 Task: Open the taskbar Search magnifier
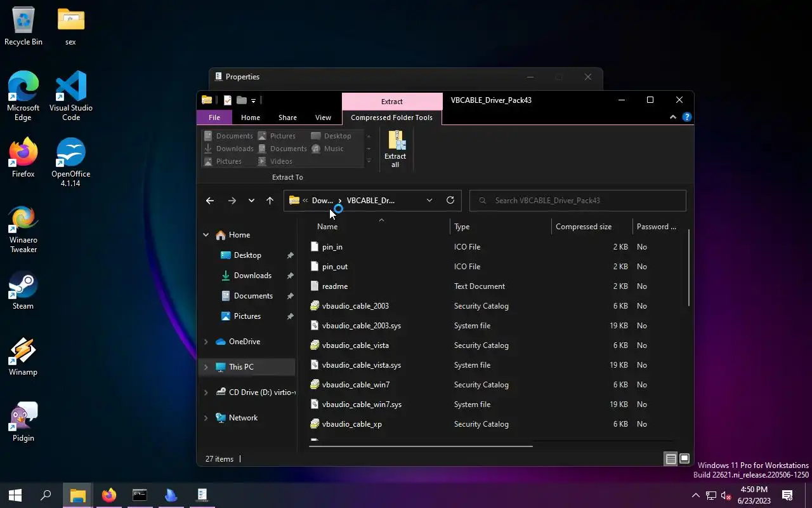click(x=46, y=495)
